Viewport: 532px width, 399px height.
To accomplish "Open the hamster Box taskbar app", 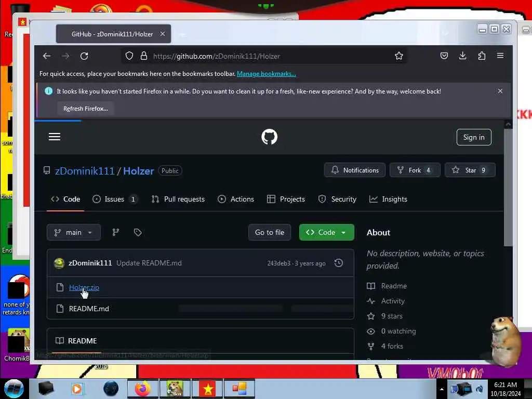I will pyautogui.click(x=175, y=389).
